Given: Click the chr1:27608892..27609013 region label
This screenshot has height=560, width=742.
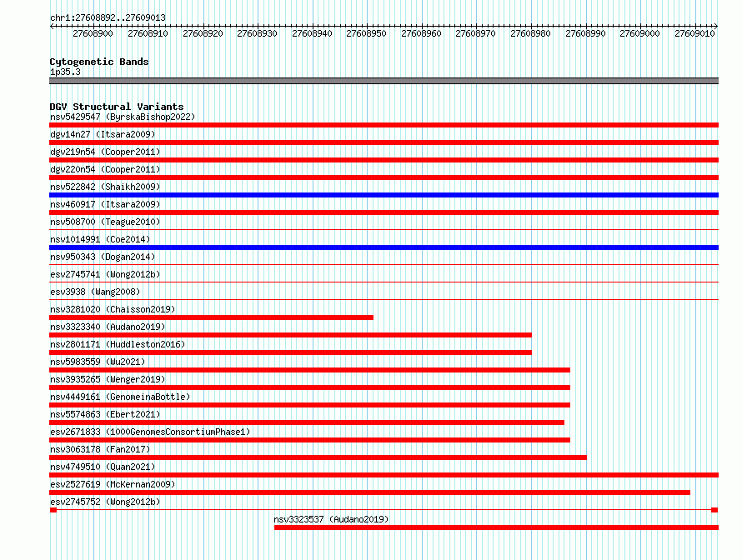Looking at the screenshot, I should [x=108, y=17].
